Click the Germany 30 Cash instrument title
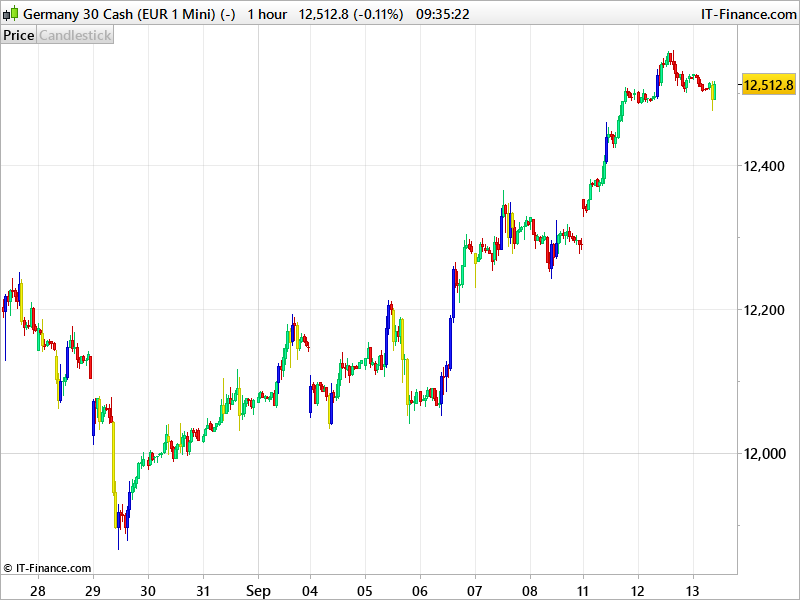800x600 pixels. [x=129, y=14]
